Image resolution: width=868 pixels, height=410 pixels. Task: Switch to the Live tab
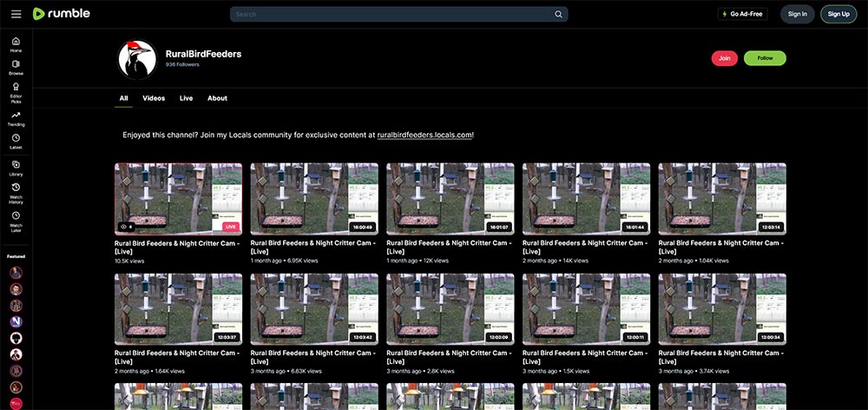[x=186, y=98]
